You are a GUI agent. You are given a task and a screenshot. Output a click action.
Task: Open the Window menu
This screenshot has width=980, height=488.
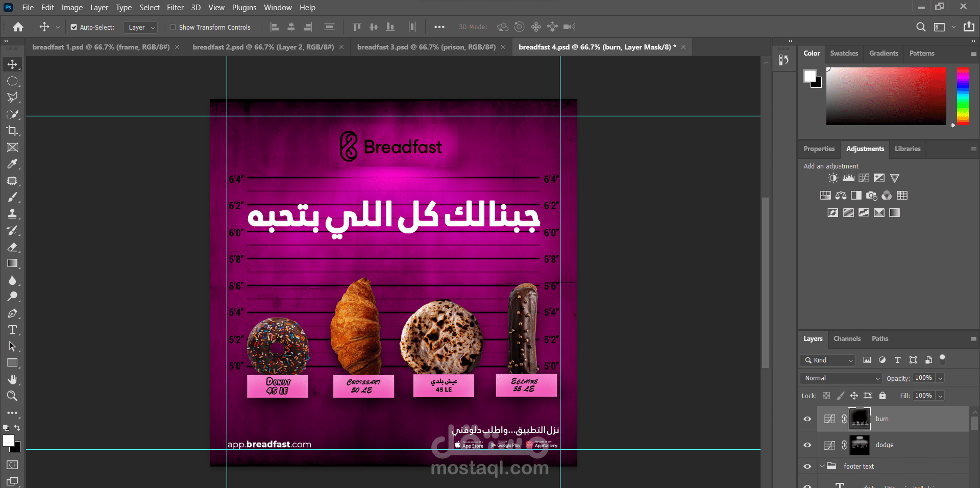click(x=278, y=8)
